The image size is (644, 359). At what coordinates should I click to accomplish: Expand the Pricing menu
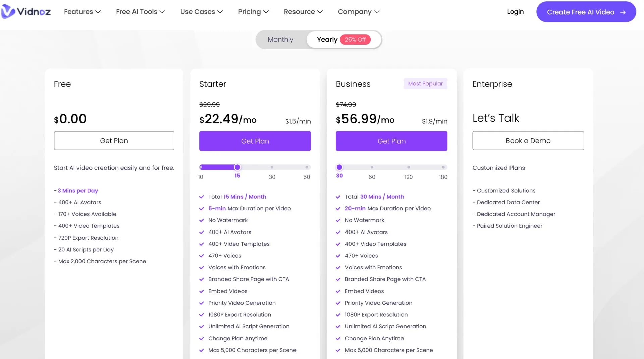(253, 12)
